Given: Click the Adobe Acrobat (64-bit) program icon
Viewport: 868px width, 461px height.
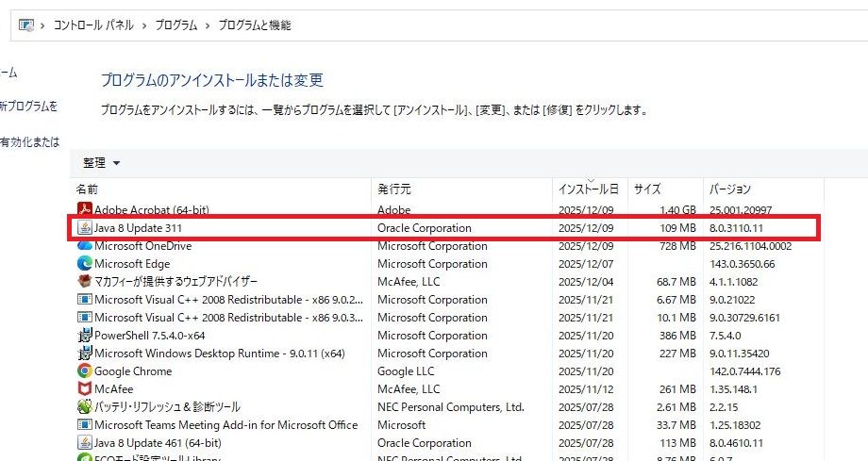Looking at the screenshot, I should [84, 210].
